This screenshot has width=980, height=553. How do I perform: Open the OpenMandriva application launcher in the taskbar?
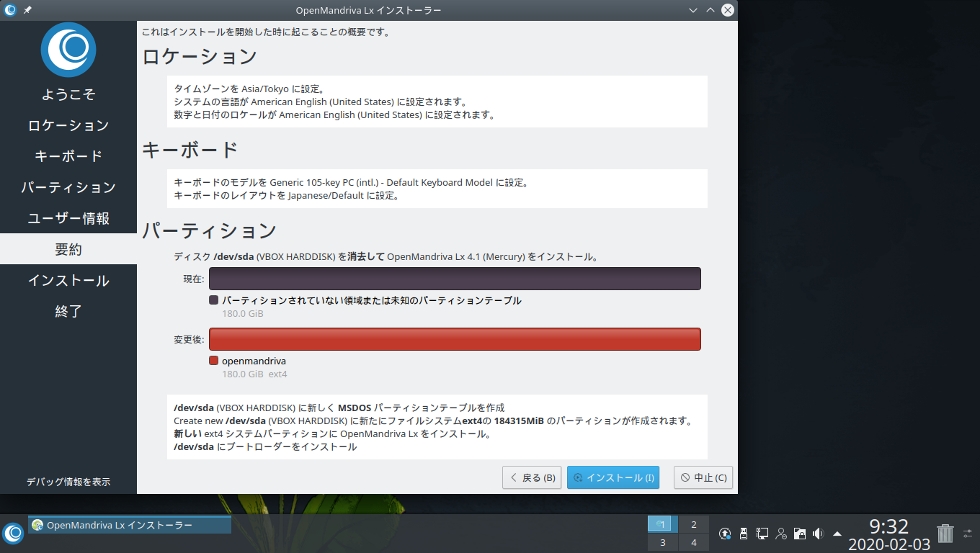pos(13,533)
